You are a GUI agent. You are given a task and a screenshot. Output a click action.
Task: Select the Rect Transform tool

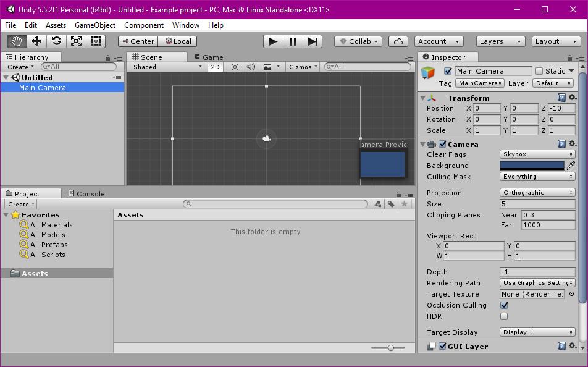(x=96, y=41)
